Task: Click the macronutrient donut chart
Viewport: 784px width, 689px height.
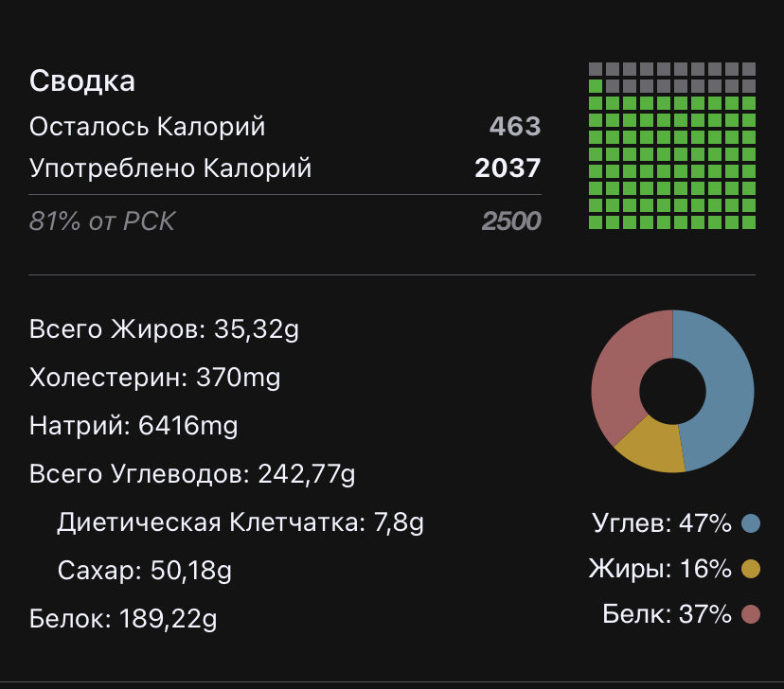Action: (x=672, y=390)
